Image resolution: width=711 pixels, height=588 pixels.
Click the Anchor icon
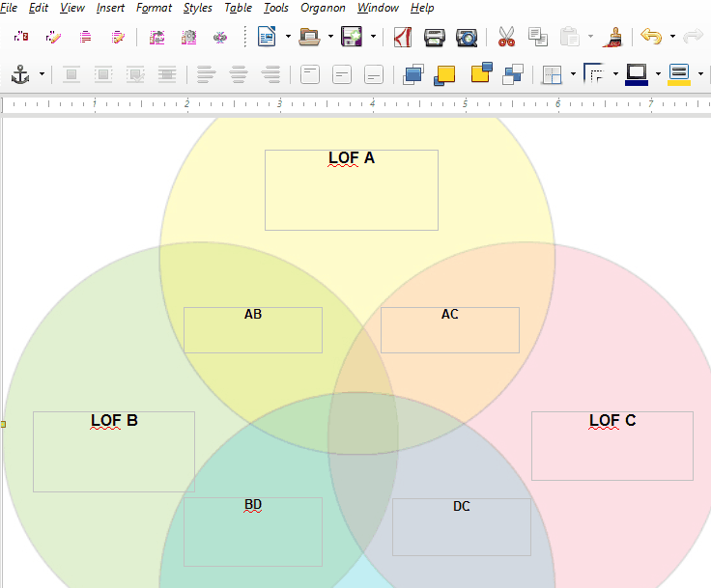(20, 74)
